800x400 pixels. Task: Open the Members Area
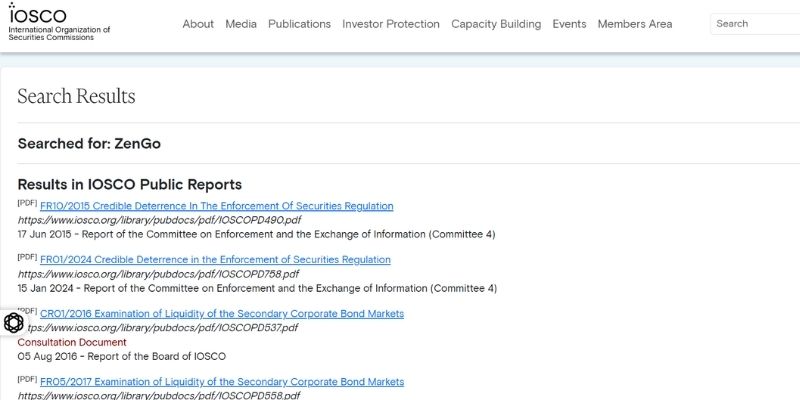pos(635,24)
